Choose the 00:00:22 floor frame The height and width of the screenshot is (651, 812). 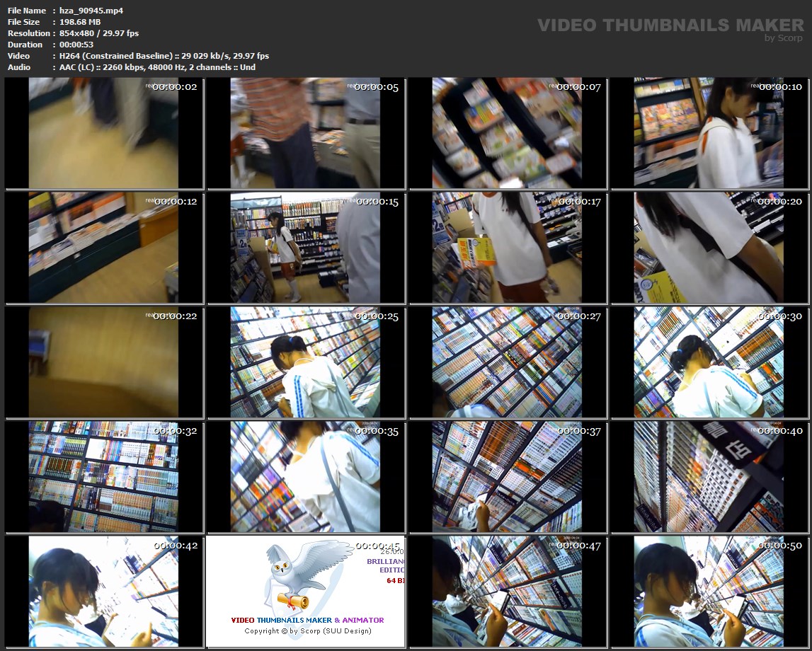tap(103, 362)
